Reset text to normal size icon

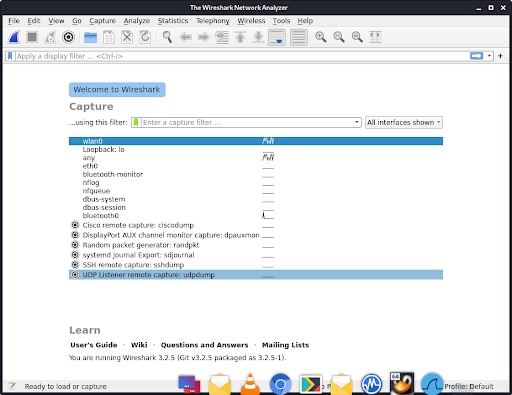[357, 37]
